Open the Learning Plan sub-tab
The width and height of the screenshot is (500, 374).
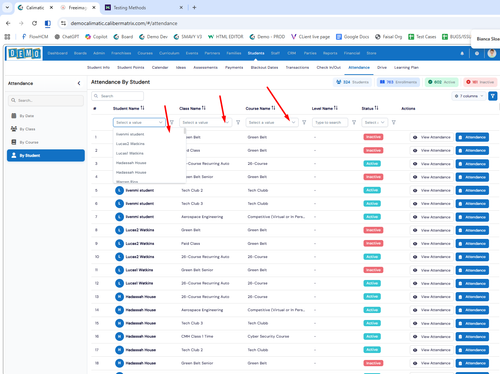click(406, 67)
